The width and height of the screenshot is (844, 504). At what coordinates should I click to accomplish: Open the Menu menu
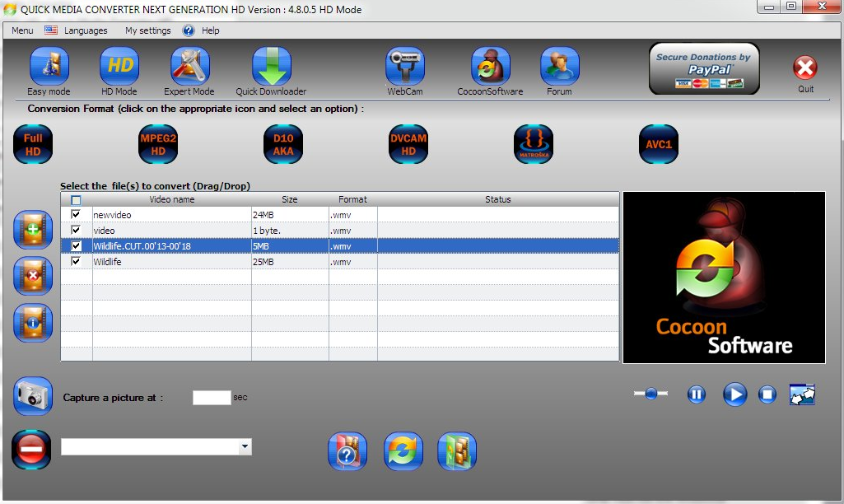tap(22, 30)
